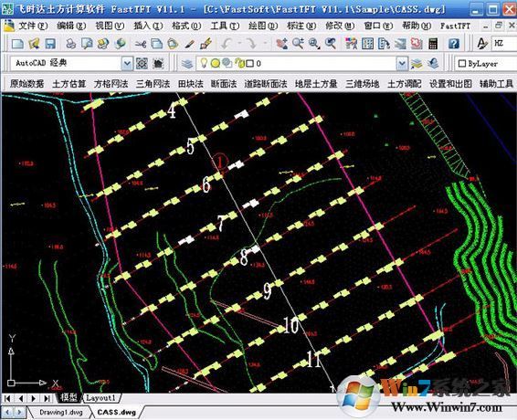The image size is (517, 420).
Task: Click the Cut scissors icon
Action: tap(141, 44)
